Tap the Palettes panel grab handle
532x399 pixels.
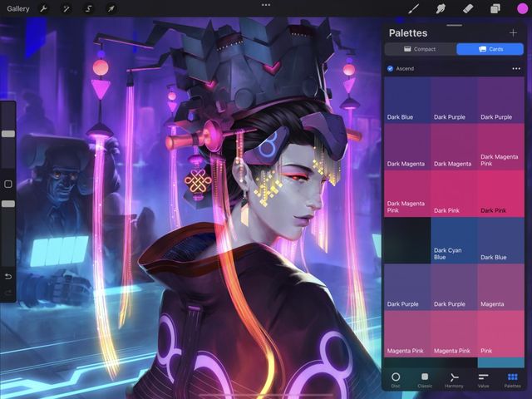[454, 25]
